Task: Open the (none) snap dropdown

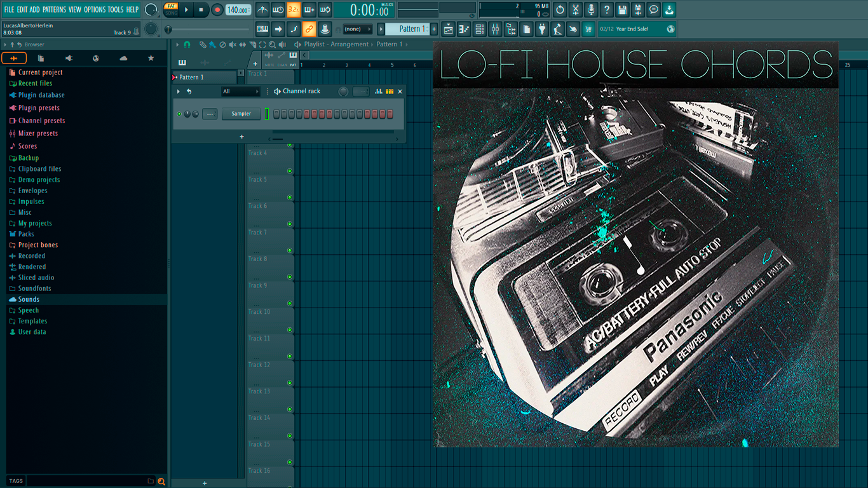Action: (357, 29)
